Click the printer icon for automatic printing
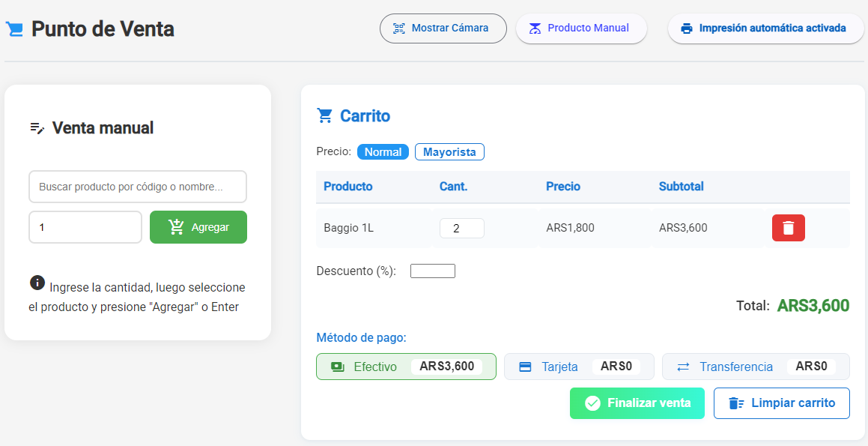This screenshot has height=446, width=868. tap(686, 28)
